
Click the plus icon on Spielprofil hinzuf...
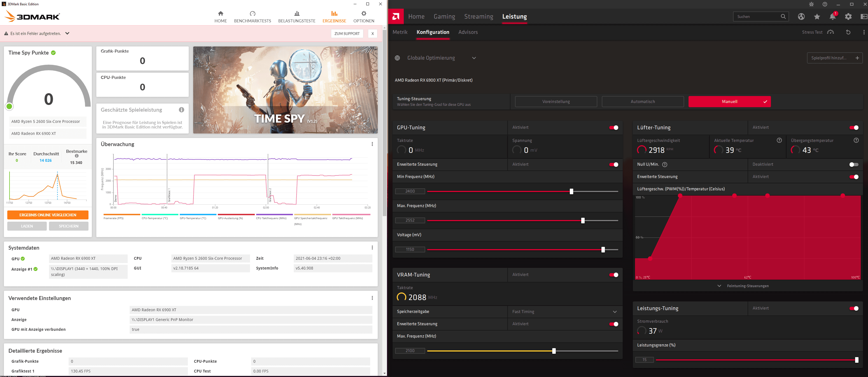click(858, 58)
